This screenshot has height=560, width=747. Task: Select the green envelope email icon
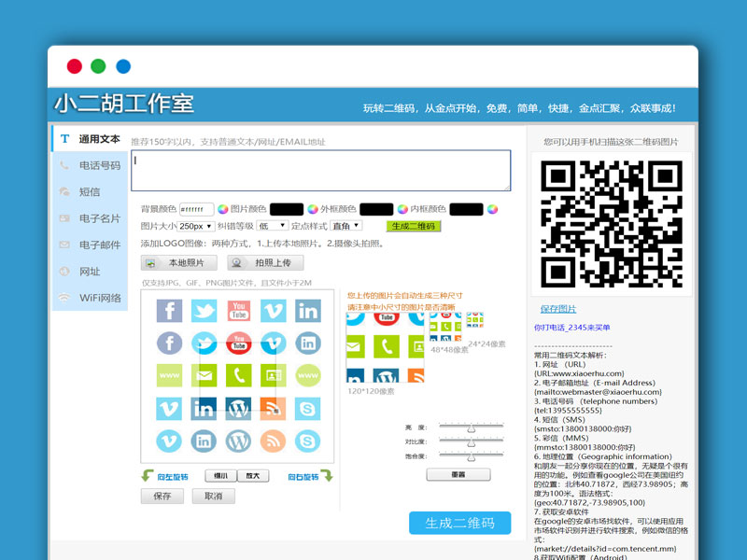click(204, 375)
